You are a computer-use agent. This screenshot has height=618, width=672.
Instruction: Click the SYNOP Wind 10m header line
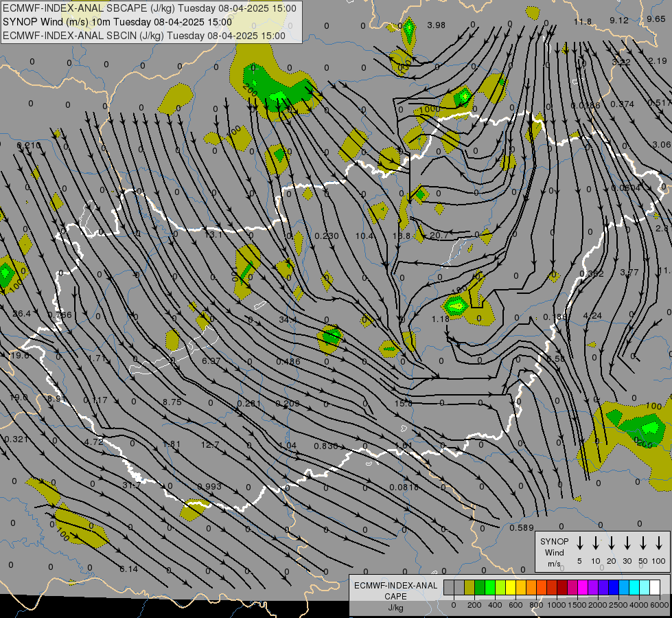pos(117,22)
